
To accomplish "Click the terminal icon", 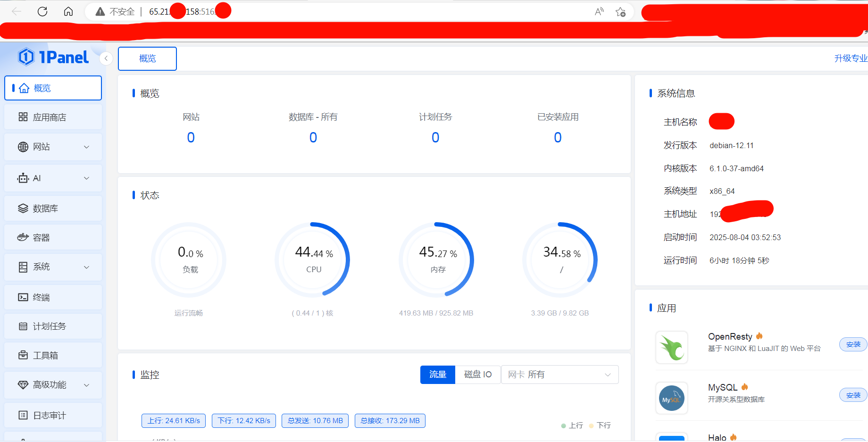I will 23,297.
